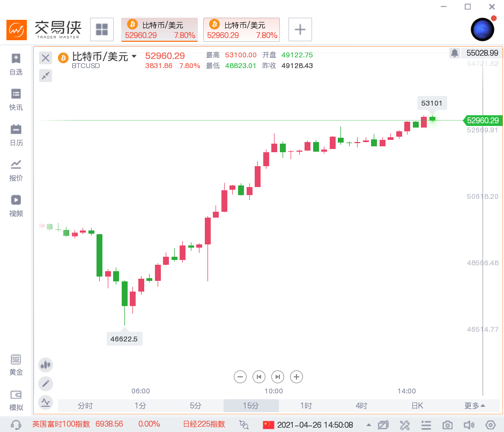Image resolution: width=504 pixels, height=432 pixels.
Task: Select the second 比特币/美元 tab
Action: coord(241,29)
